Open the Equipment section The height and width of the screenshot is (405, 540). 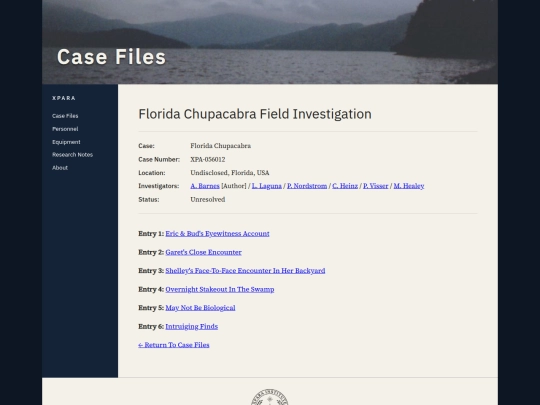66,142
